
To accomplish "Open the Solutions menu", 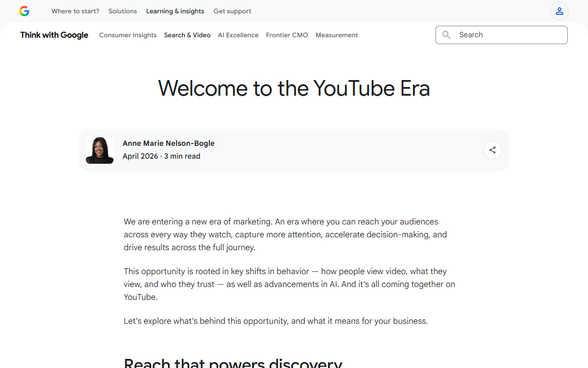I will 123,11.
